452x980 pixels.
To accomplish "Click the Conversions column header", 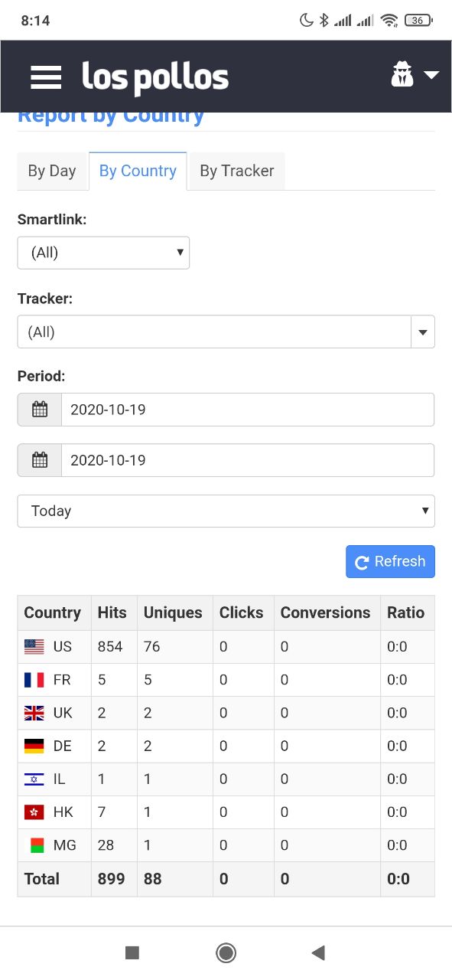I will 326,612.
